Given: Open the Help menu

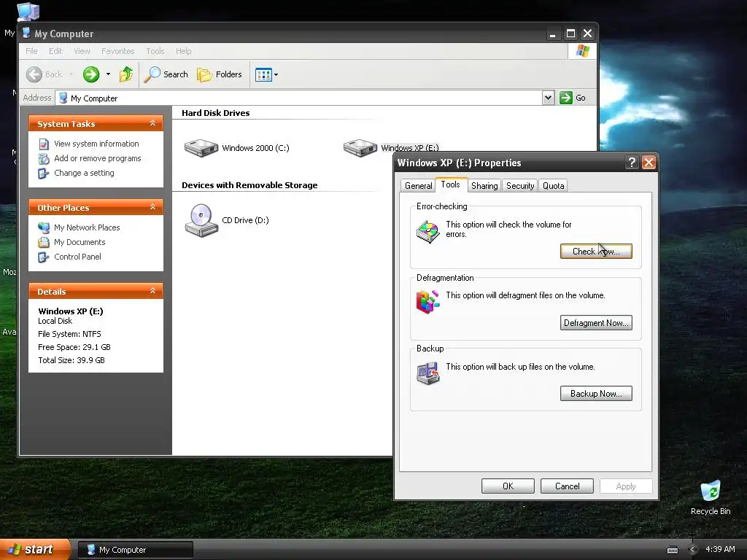Looking at the screenshot, I should pyautogui.click(x=183, y=51).
